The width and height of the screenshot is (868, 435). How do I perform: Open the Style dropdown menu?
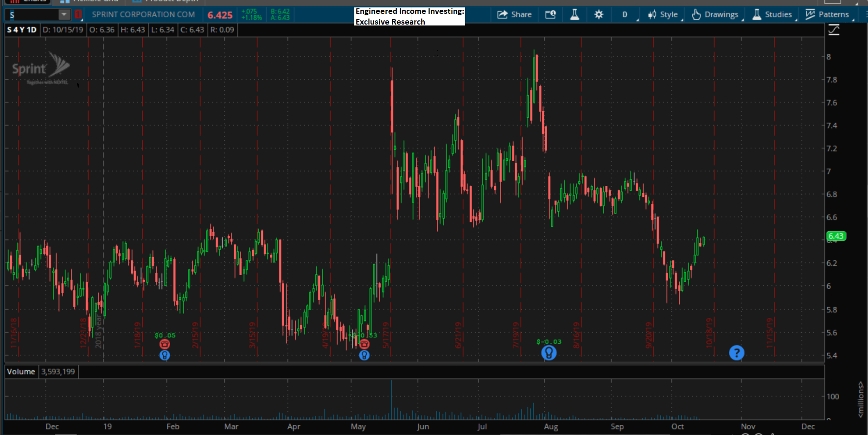(x=663, y=14)
